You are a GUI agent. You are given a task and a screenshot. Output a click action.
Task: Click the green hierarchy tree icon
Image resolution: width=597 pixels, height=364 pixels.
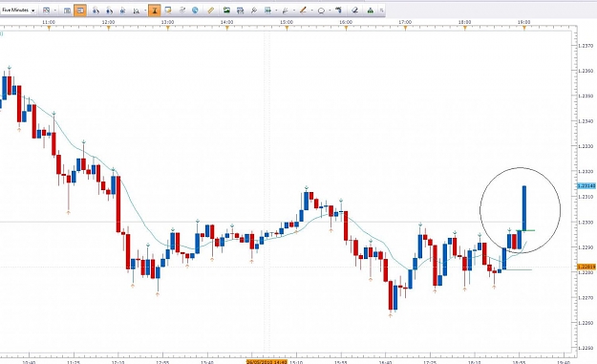pyautogui.click(x=371, y=11)
